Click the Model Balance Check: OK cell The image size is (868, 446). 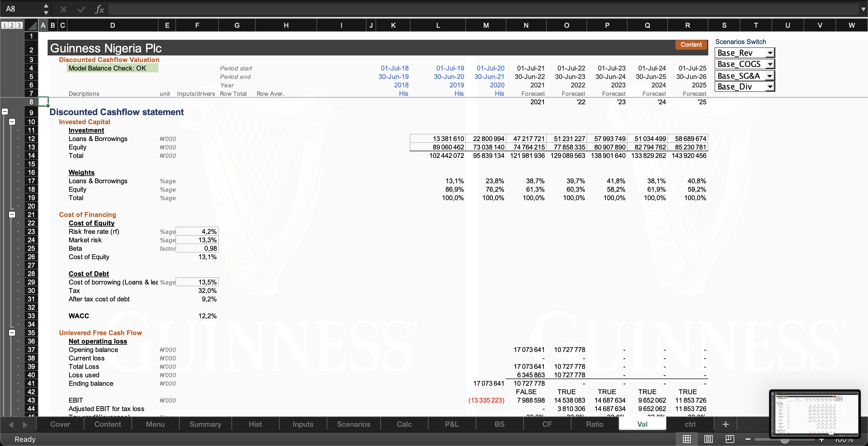click(x=112, y=68)
